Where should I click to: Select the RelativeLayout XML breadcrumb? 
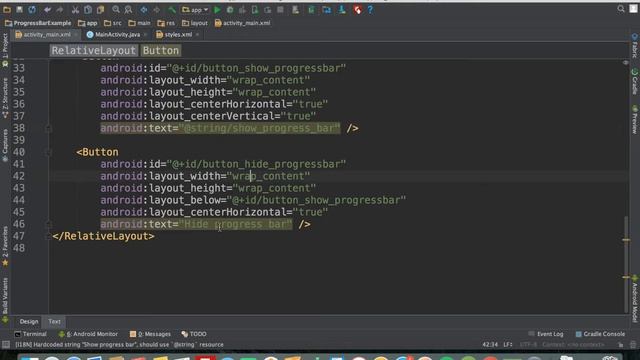(x=93, y=51)
